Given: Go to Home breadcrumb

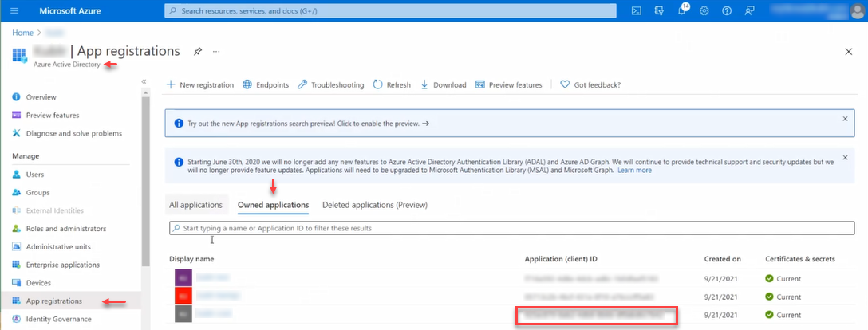Looking at the screenshot, I should click(22, 33).
